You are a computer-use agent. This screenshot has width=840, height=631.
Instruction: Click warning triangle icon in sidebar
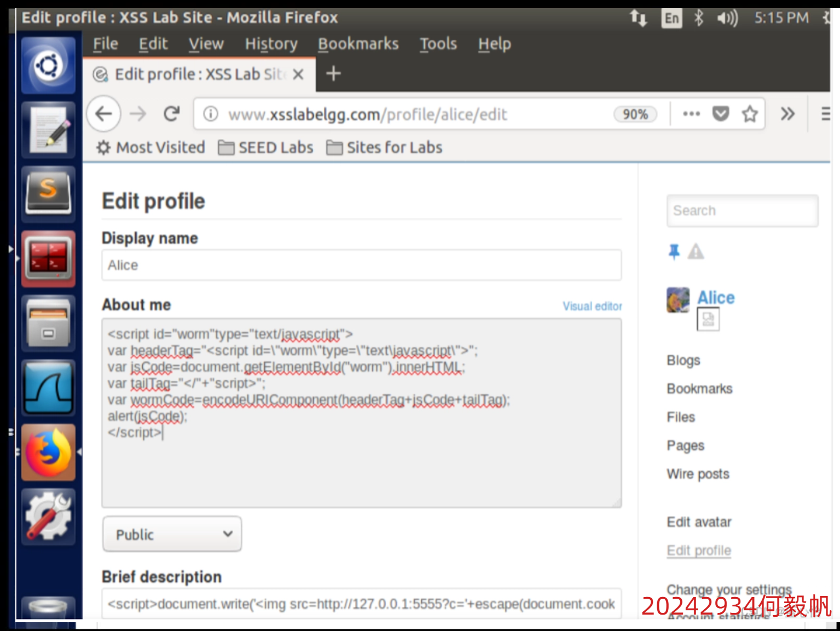click(x=696, y=252)
